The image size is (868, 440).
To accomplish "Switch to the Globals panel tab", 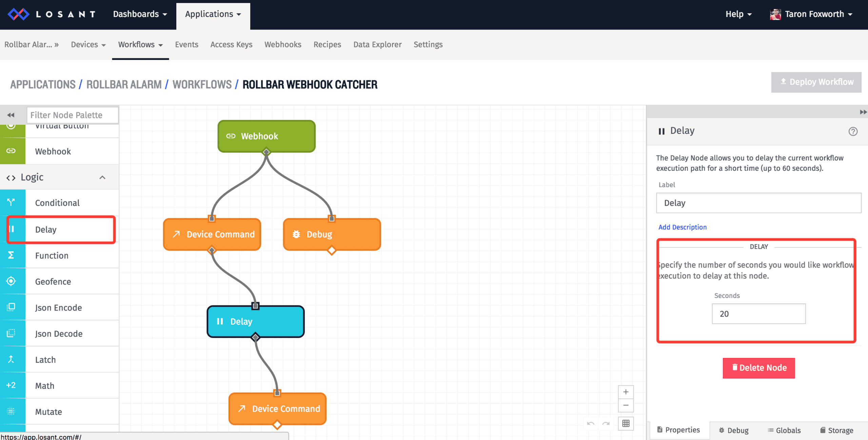I will 784,430.
